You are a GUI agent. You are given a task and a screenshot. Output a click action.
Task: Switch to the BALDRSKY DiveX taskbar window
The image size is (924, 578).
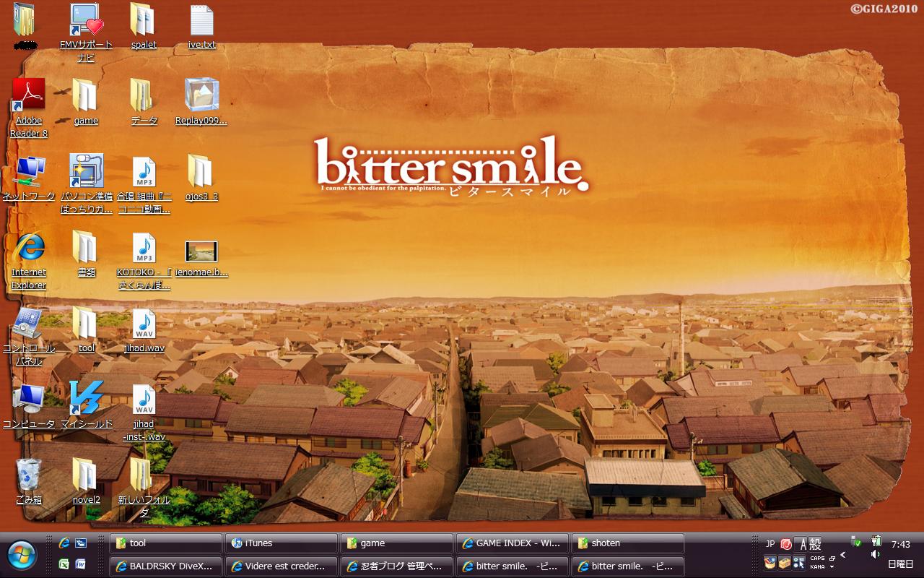point(166,566)
